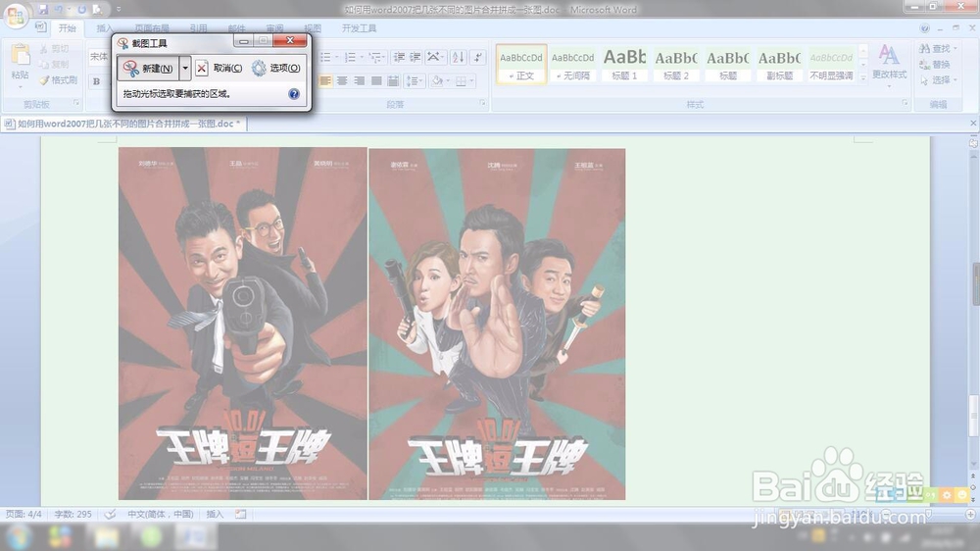
Task: Toggle justify alignment button
Action: point(375,80)
